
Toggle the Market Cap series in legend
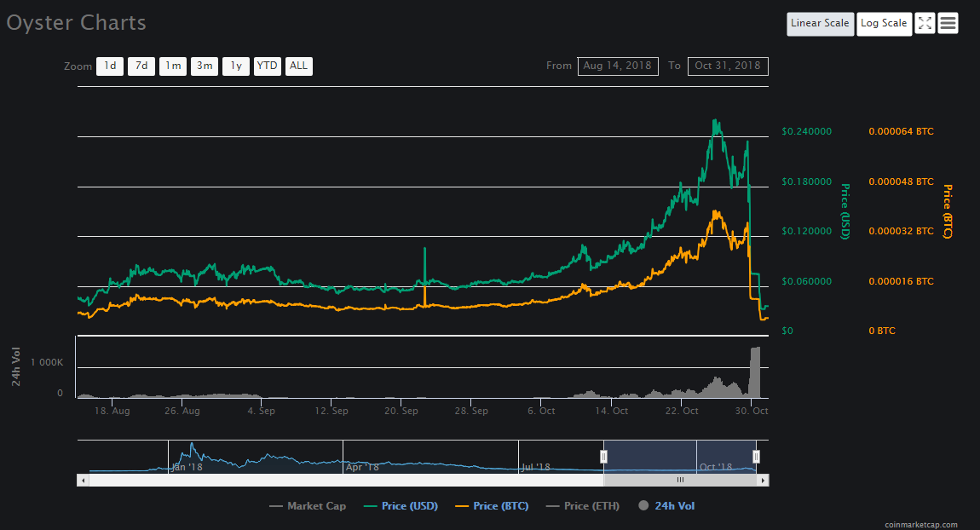(x=308, y=506)
